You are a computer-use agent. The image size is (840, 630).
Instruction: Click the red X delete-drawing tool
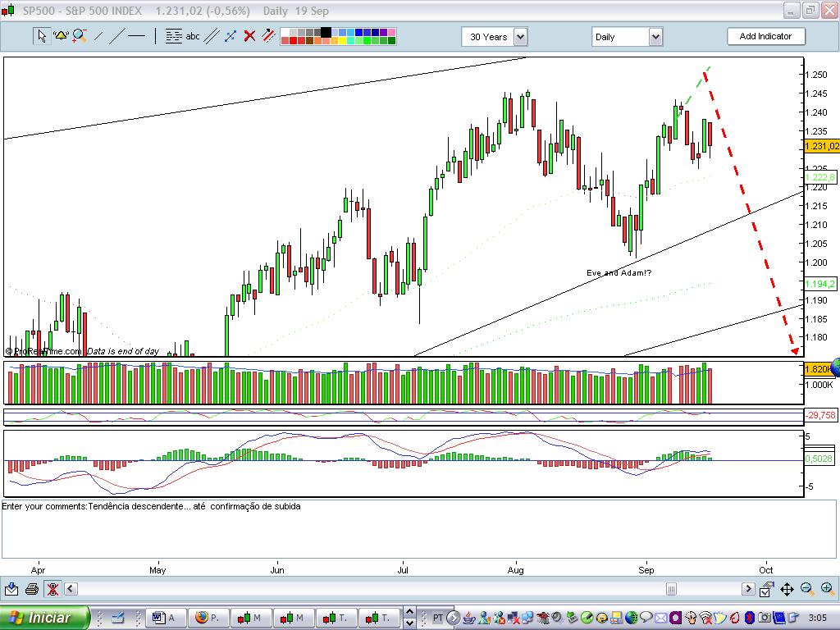[x=248, y=35]
